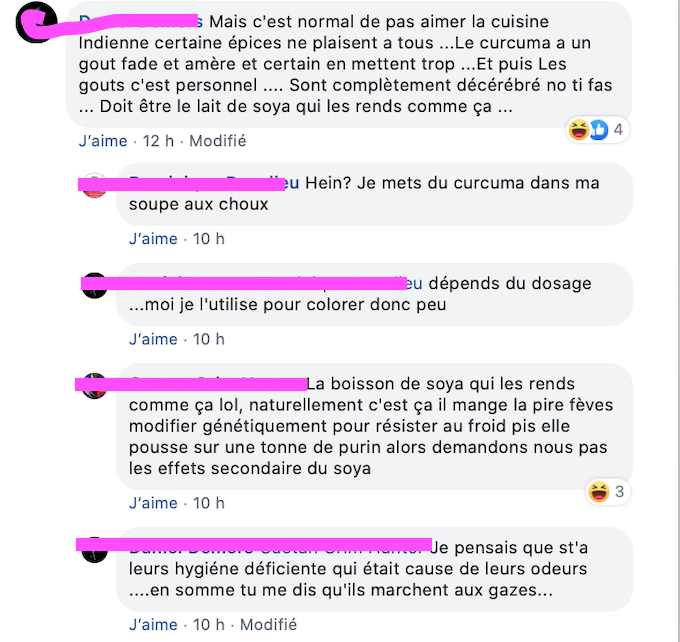Like the 'boisson de soya' comment
Viewport: 680px width, 642px height.
click(154, 503)
